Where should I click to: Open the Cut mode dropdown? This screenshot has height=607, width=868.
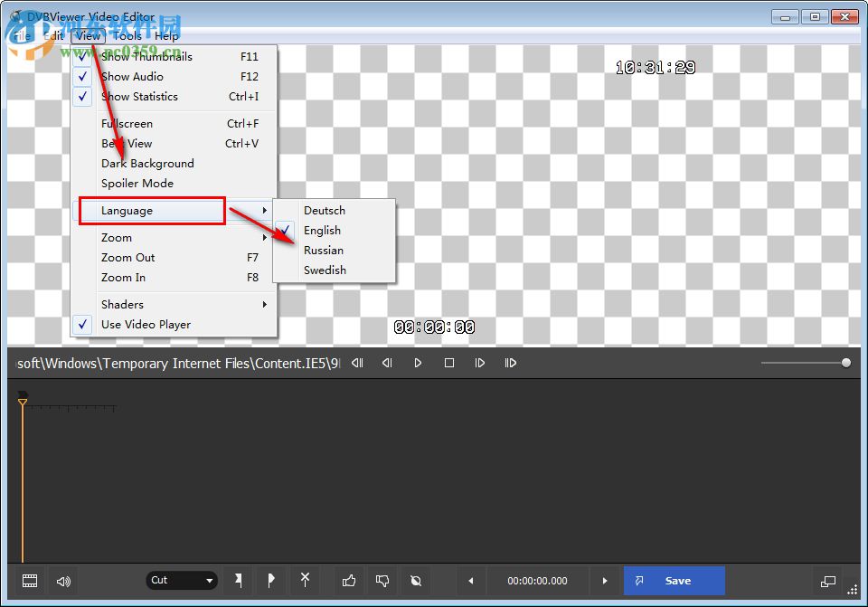click(181, 581)
